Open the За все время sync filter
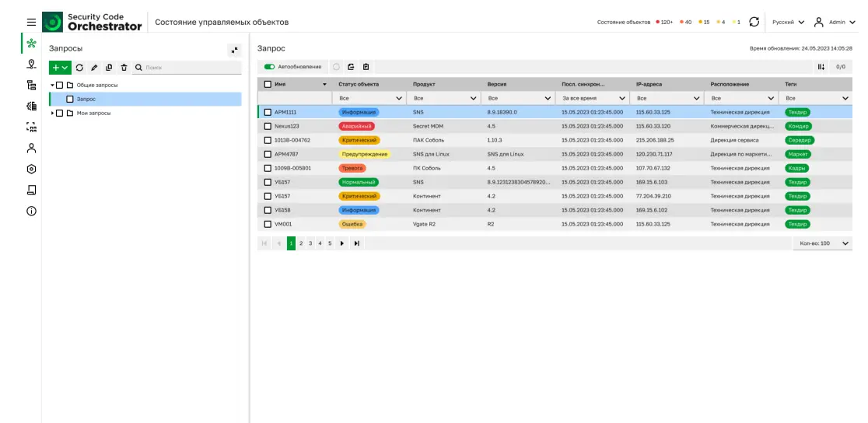This screenshot has height=423, width=868. (592, 98)
